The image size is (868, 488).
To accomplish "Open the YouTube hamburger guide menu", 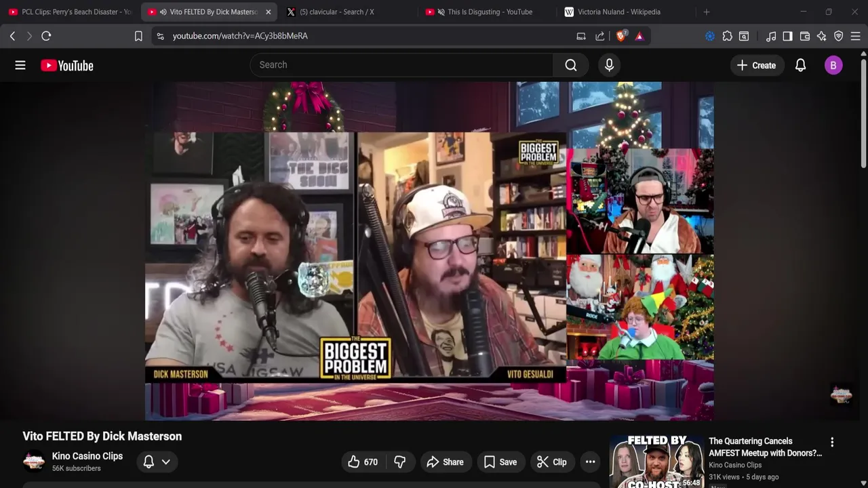I will 20,65.
